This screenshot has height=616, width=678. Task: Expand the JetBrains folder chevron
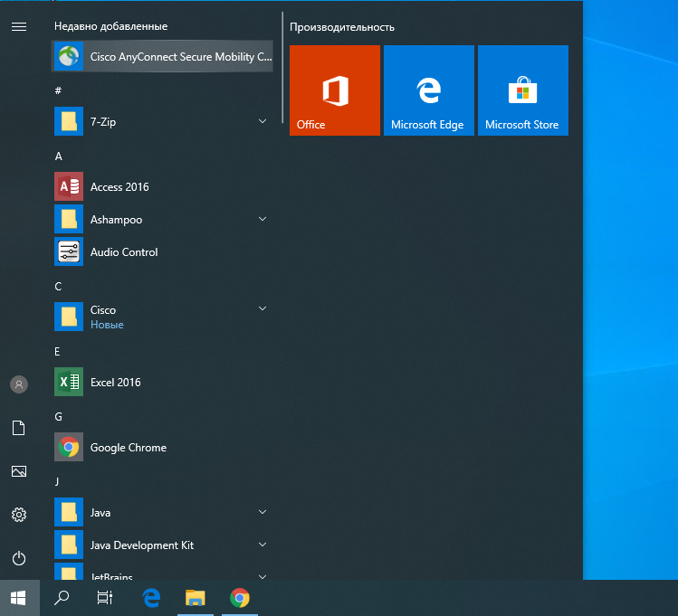click(x=263, y=577)
